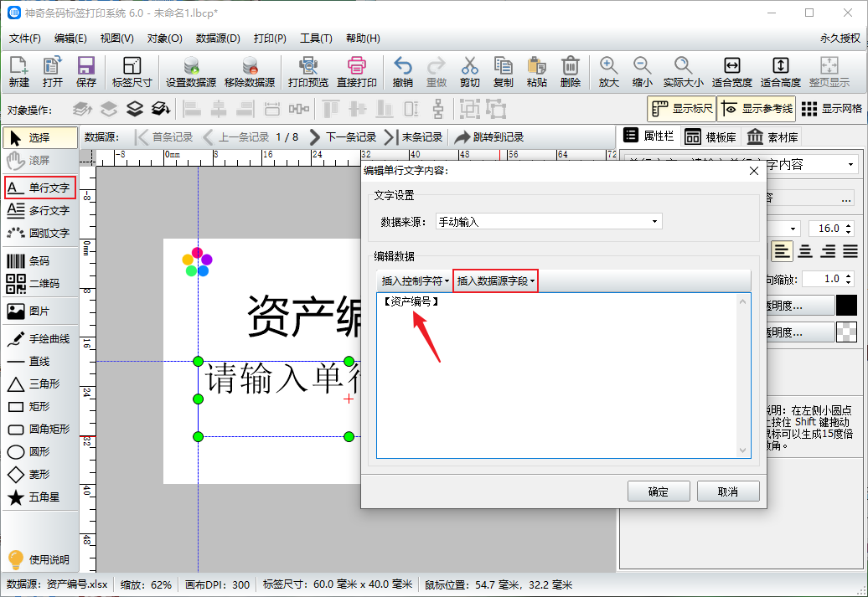
Task: Pick the 圆弧文字 arc text tool
Action: click(40, 233)
